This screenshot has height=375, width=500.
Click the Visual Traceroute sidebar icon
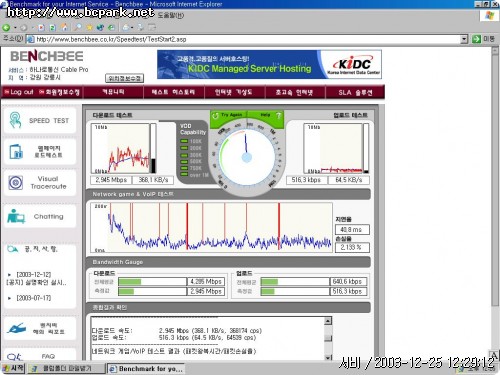16,183
